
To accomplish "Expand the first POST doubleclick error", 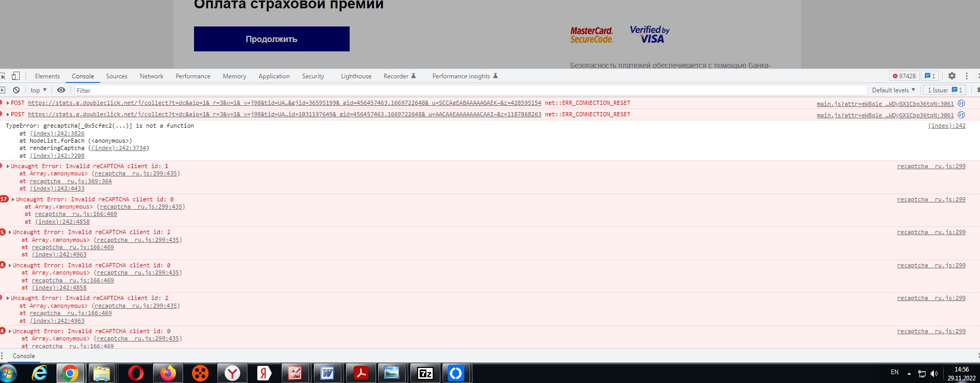I will 8,103.
